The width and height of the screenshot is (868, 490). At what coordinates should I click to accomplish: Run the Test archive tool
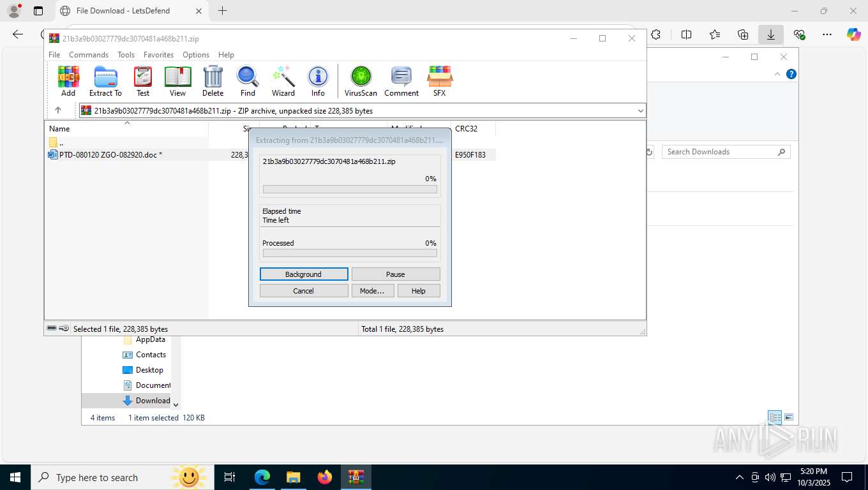pyautogui.click(x=143, y=81)
